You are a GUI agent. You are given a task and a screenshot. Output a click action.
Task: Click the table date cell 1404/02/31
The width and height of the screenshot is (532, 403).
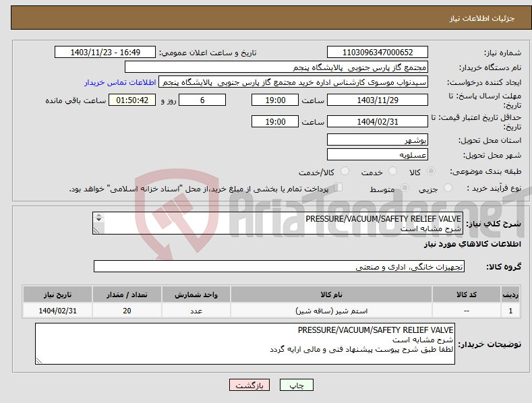tap(57, 311)
